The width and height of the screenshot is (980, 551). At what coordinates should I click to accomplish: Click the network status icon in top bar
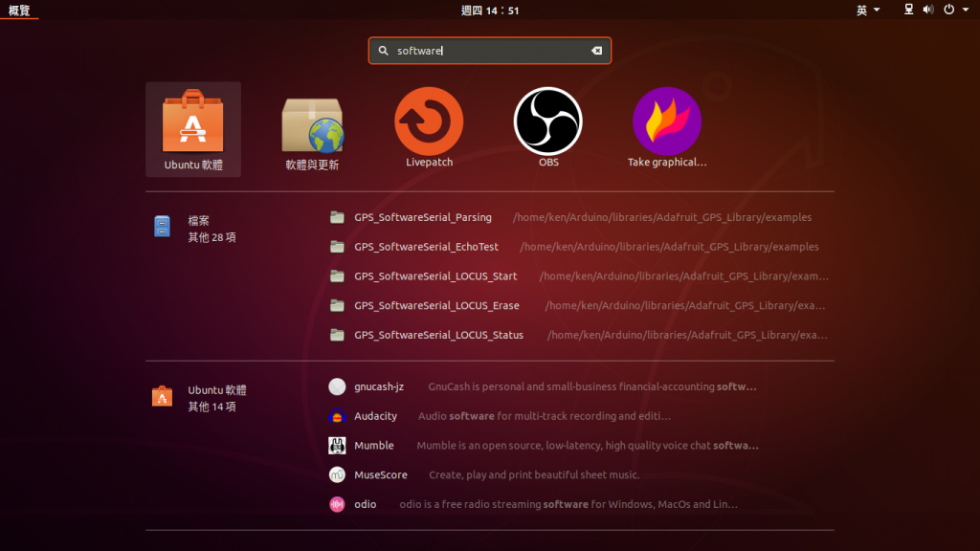tap(909, 10)
